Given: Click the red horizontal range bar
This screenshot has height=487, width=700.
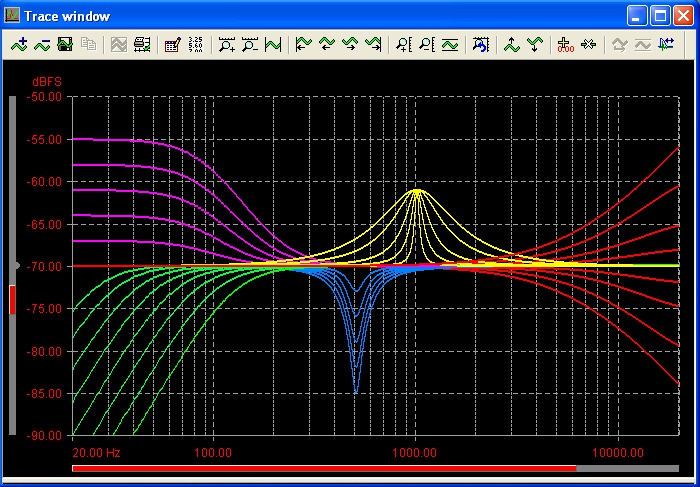Looking at the screenshot, I should pyautogui.click(x=324, y=468).
